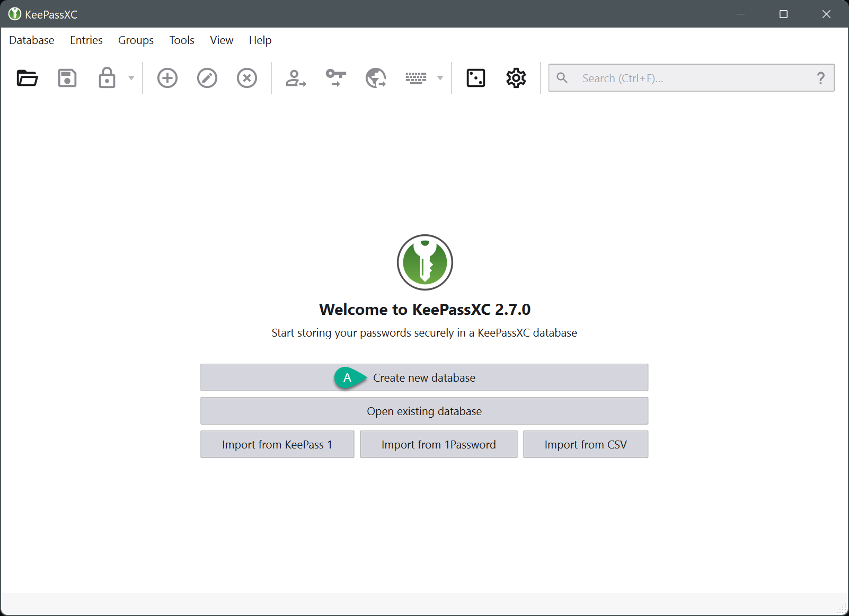Click the Edit entry pencil icon

207,78
